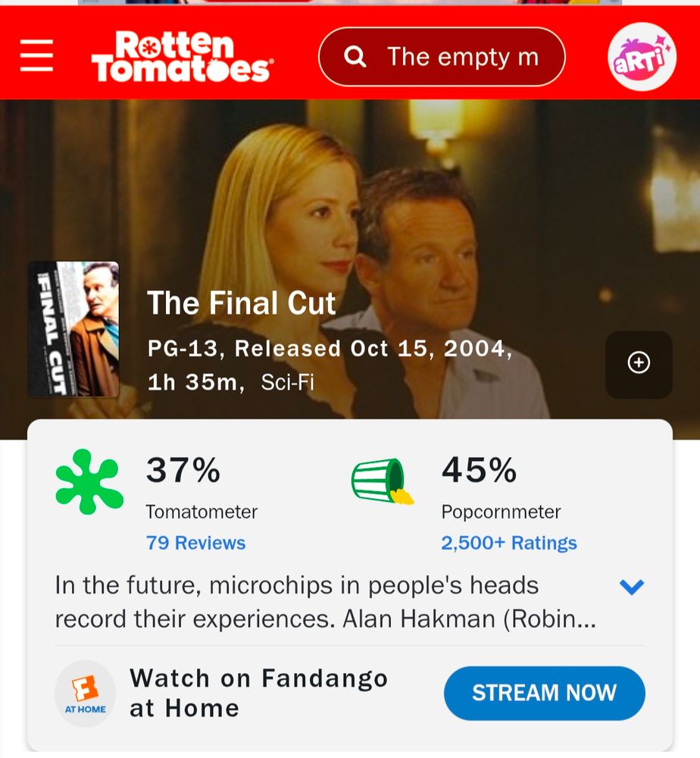
Task: Open the hamburger navigation menu
Action: pyautogui.click(x=36, y=55)
